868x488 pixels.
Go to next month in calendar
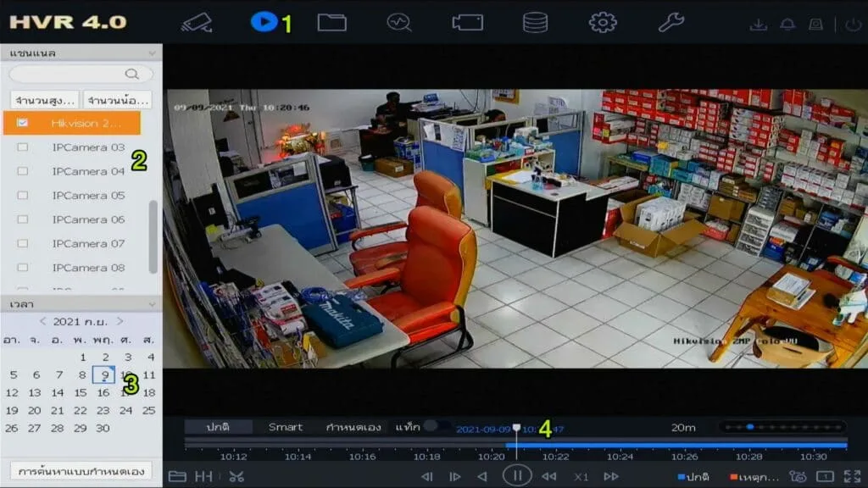click(120, 322)
